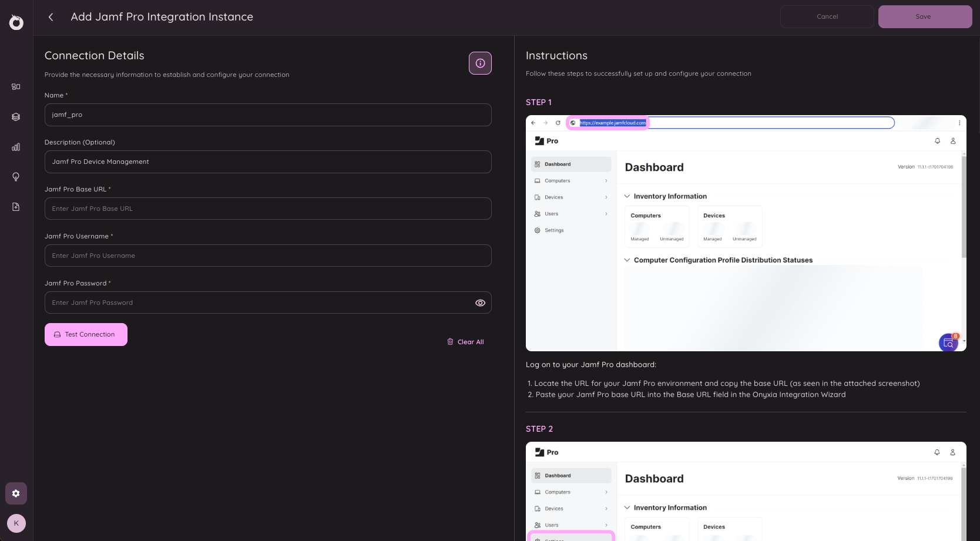
Task: Open the bar chart analytics sidebar icon
Action: coord(16,147)
